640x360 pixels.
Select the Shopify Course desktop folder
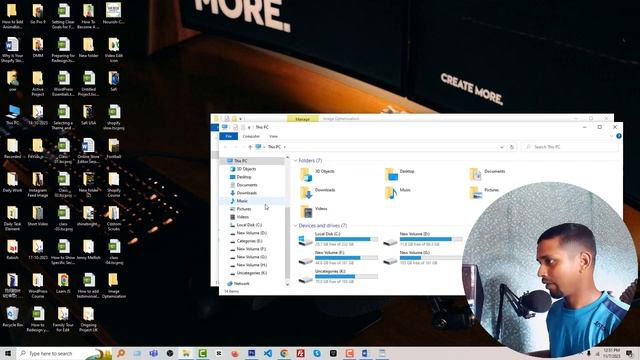[113, 184]
